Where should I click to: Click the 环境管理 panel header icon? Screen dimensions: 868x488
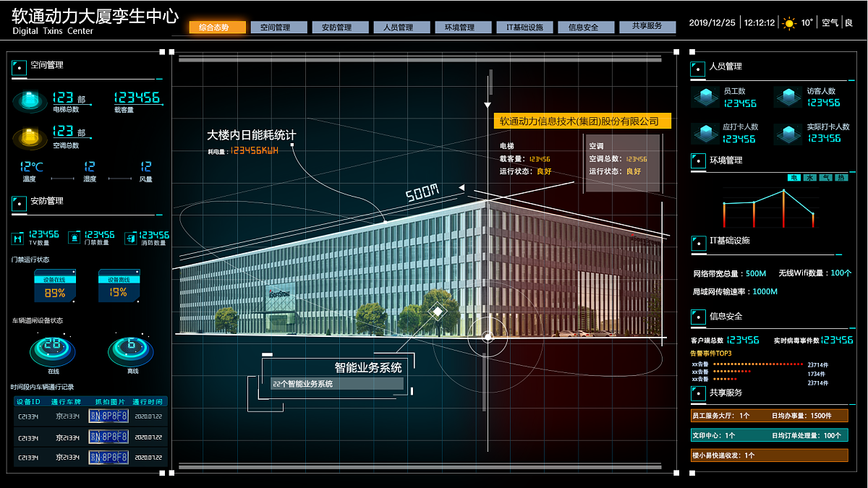pyautogui.click(x=698, y=160)
